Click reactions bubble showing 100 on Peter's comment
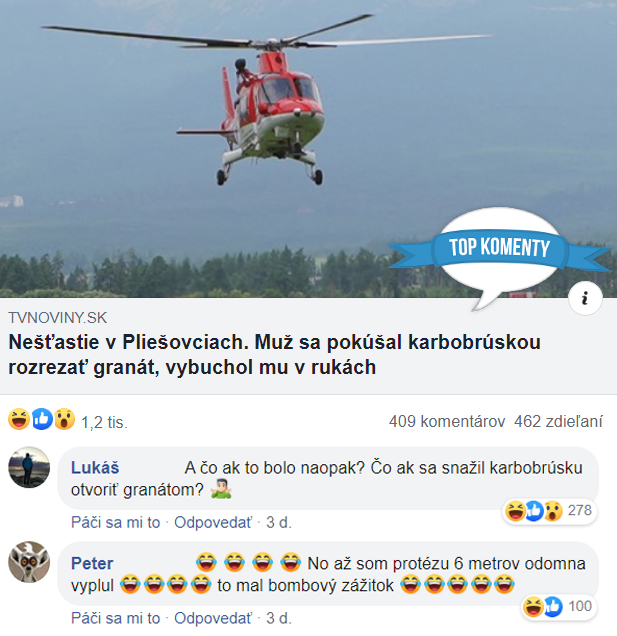Screen dimensions: 617x636 coord(558,607)
